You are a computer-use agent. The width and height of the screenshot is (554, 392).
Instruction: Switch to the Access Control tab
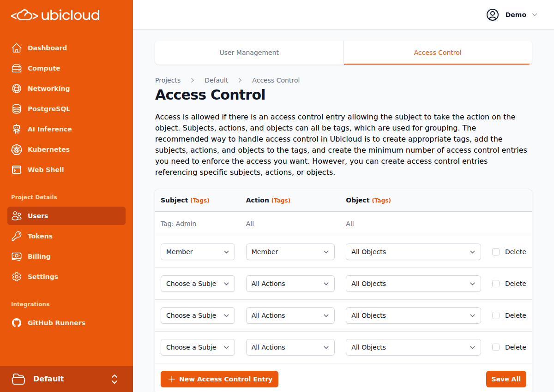[x=438, y=53]
